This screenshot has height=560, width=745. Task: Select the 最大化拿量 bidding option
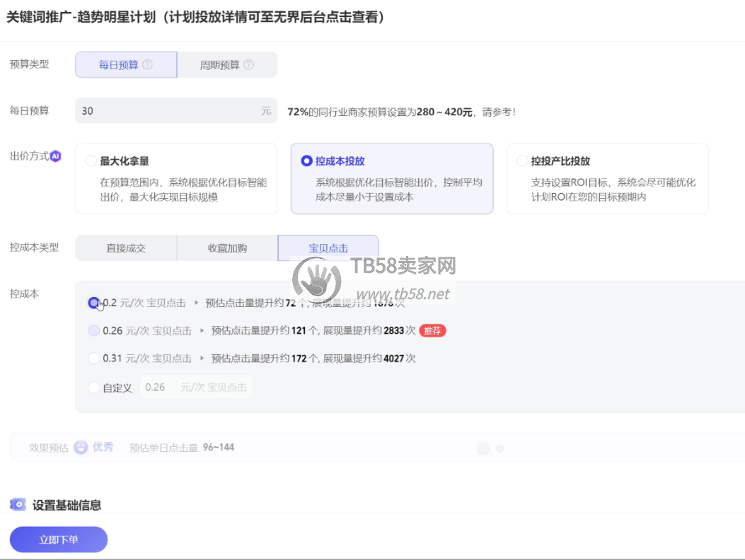pyautogui.click(x=91, y=161)
